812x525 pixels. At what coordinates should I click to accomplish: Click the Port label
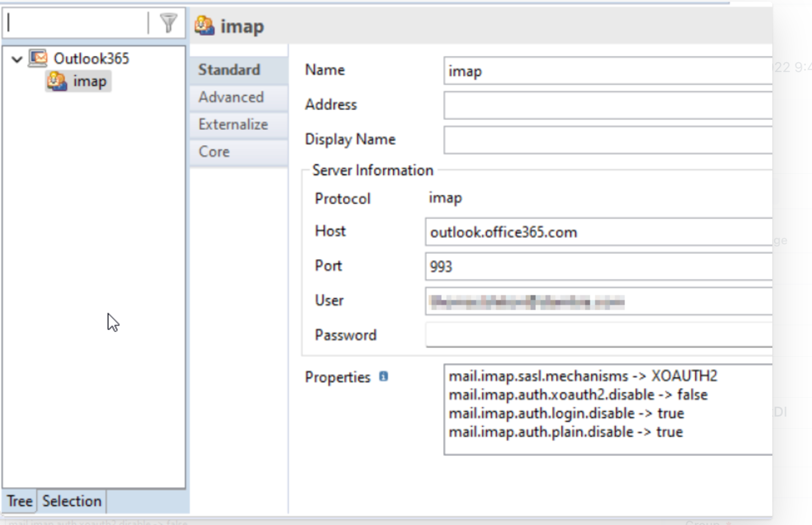click(328, 265)
